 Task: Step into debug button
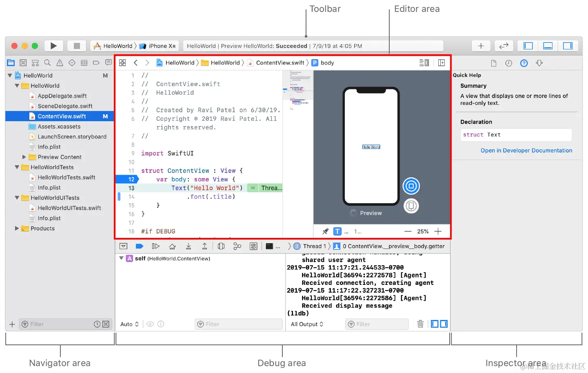(189, 246)
